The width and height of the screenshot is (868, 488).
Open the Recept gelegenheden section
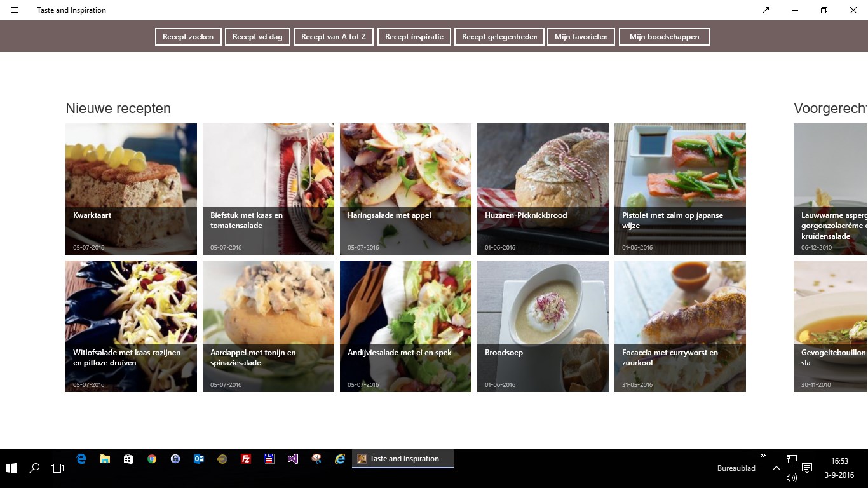[x=499, y=37]
